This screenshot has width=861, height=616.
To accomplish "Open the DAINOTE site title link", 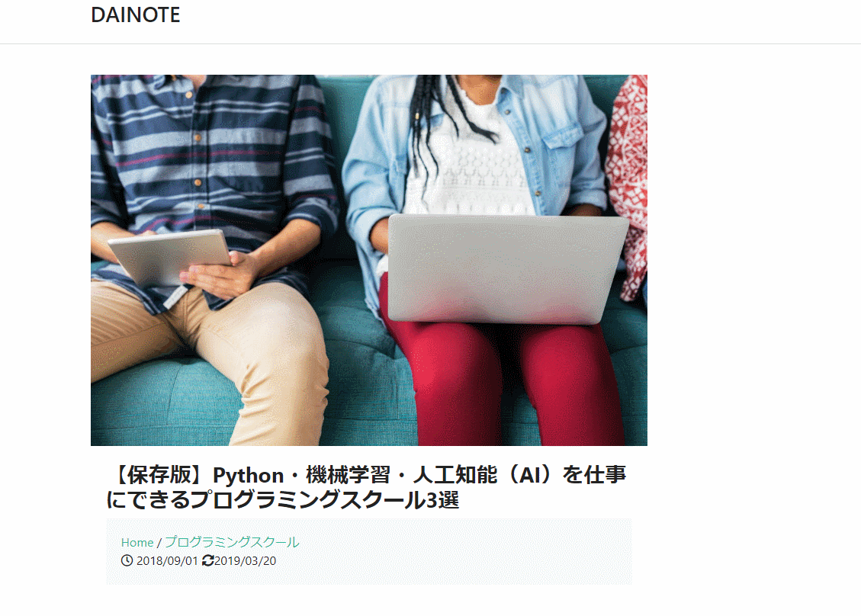I will (136, 14).
